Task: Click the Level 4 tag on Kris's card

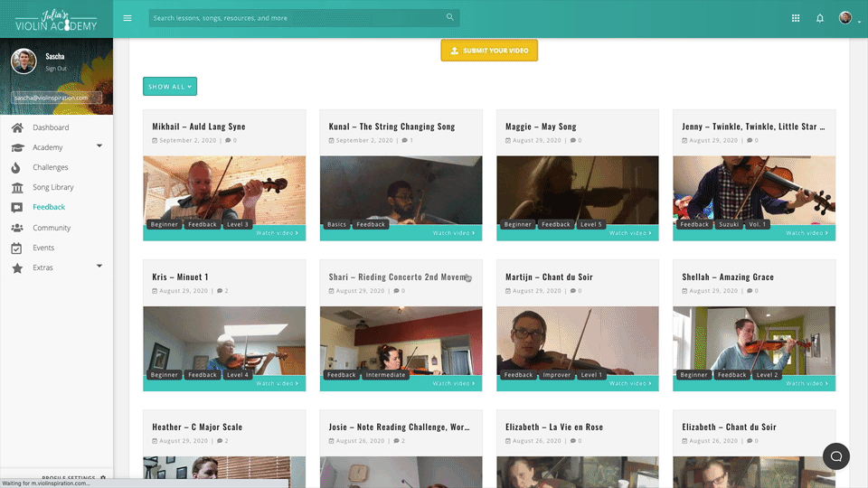Action: pyautogui.click(x=238, y=375)
